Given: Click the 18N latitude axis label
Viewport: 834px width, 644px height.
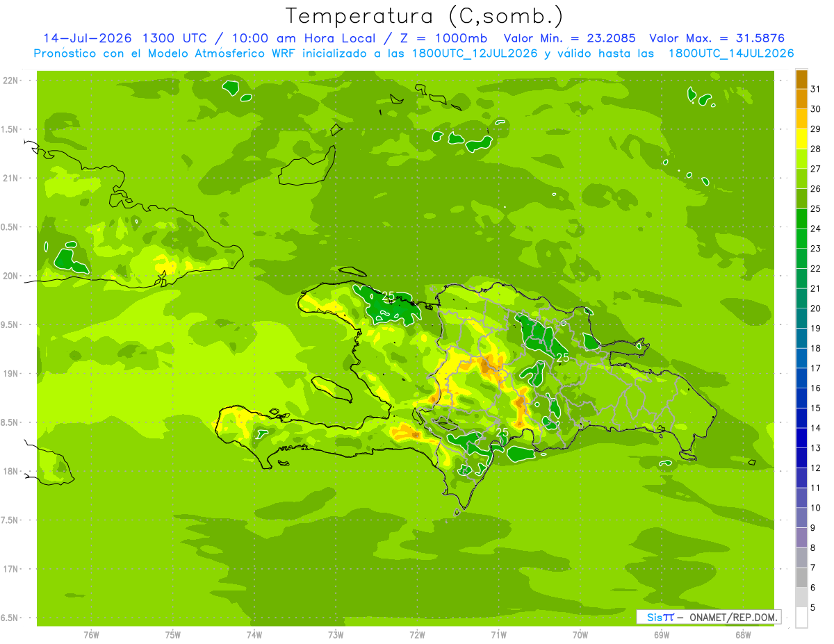Looking at the screenshot, I should pos(11,471).
